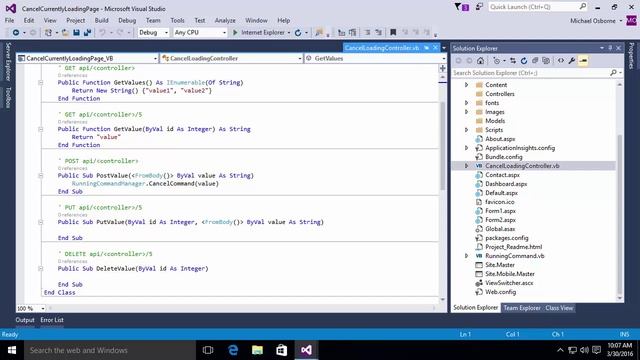Save the current file with the disk icon
Screen dimensions: 640x360
76,33
